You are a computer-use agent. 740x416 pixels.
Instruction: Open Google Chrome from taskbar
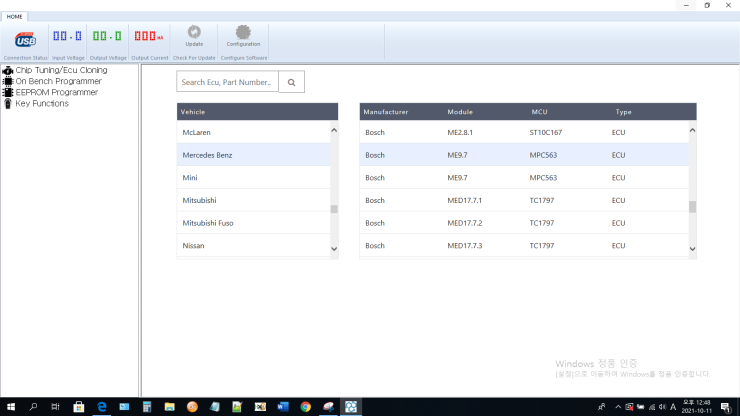(x=305, y=407)
